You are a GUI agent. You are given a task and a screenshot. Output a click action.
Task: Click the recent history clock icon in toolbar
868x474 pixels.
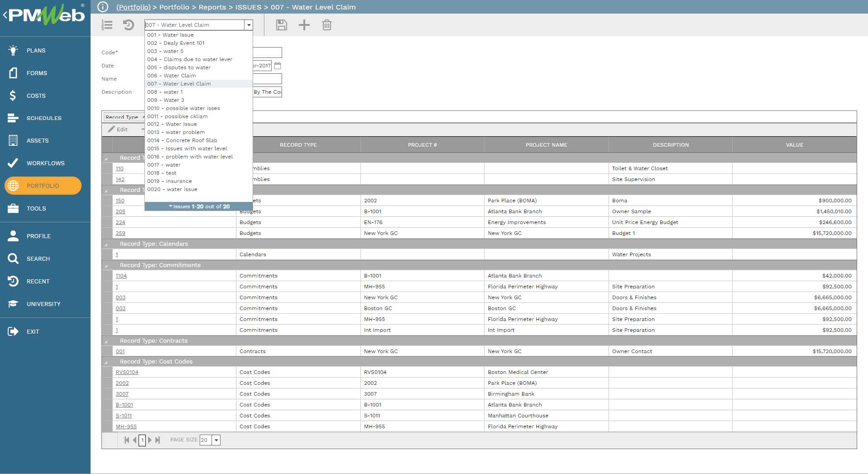[128, 25]
